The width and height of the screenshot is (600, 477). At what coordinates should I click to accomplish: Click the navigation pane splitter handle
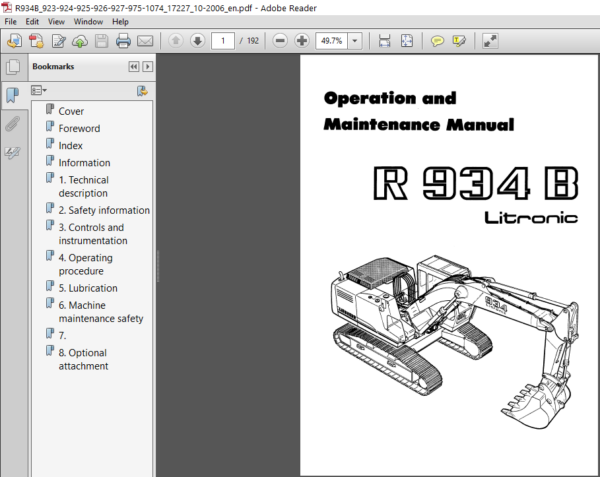pos(158,266)
